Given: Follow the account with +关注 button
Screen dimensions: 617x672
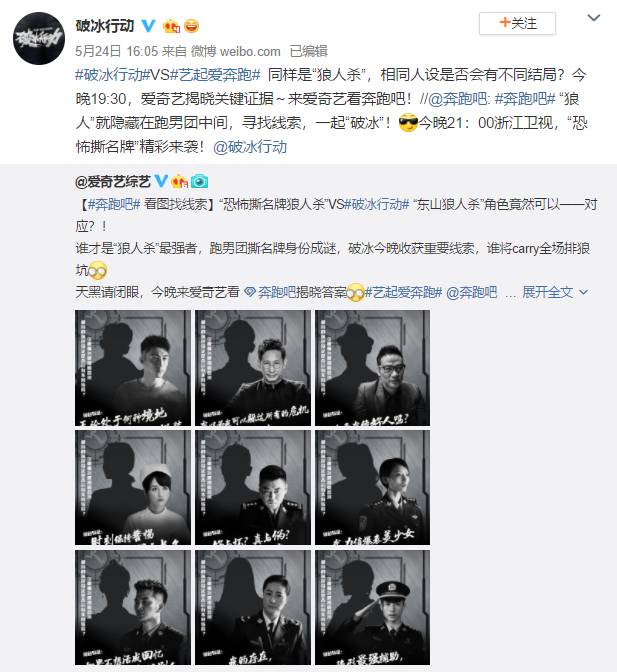Looking at the screenshot, I should (517, 23).
